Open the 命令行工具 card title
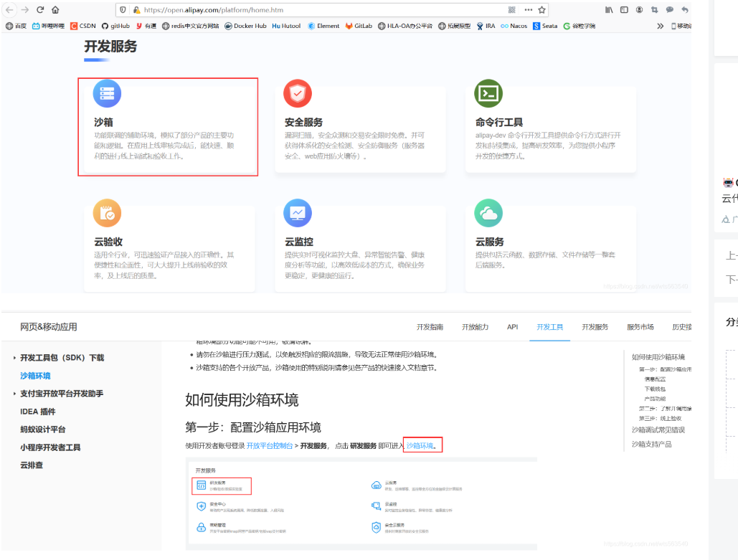 [x=499, y=123]
